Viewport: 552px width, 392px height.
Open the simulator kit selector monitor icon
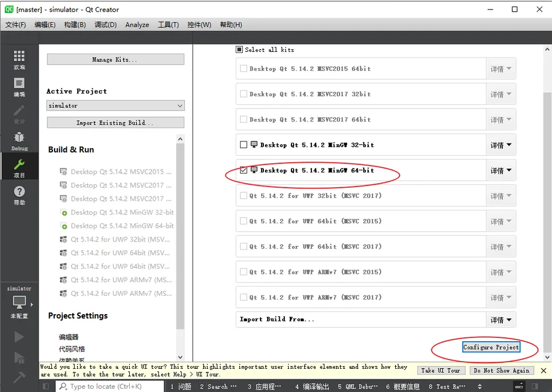[19, 302]
